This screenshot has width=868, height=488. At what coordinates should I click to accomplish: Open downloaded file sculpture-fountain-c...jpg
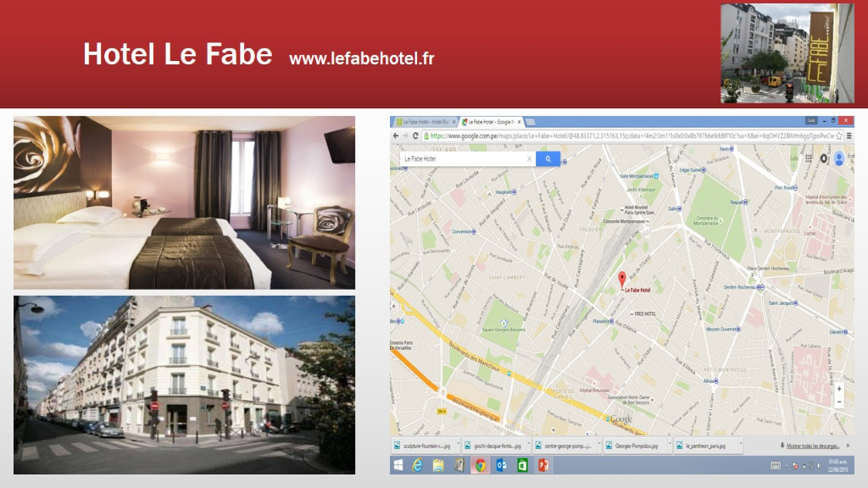point(423,446)
